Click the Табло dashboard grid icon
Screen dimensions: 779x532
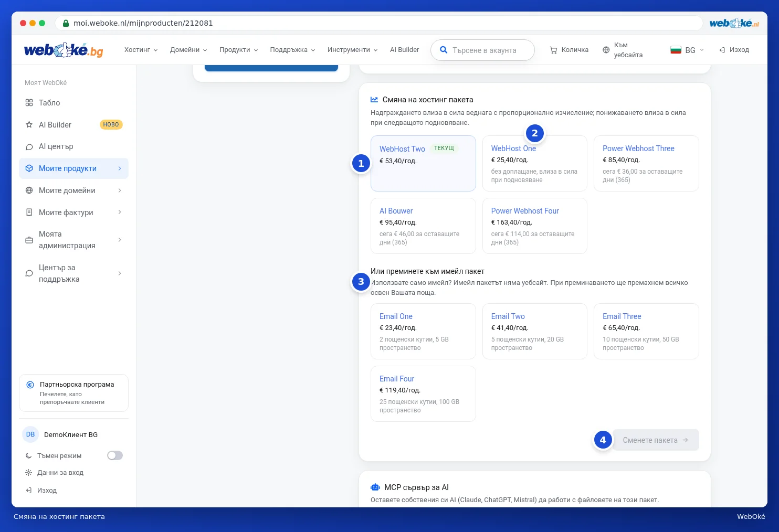pos(29,103)
